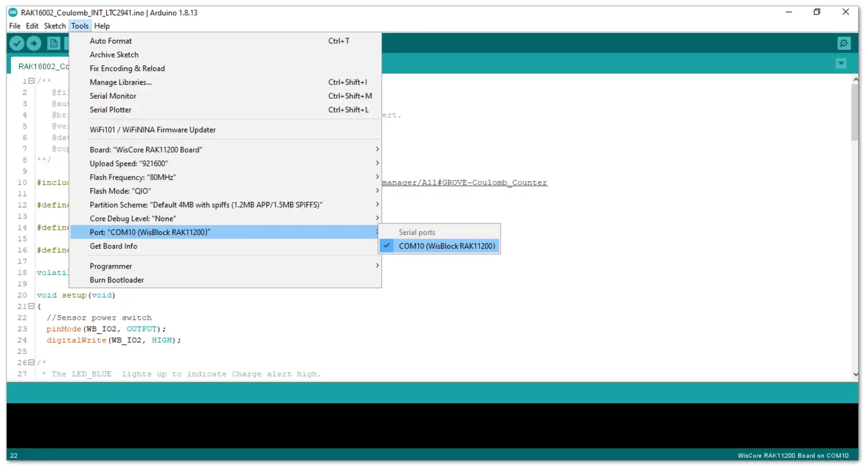Select Burn Bootloader
The height and width of the screenshot is (467, 868).
[225, 280]
